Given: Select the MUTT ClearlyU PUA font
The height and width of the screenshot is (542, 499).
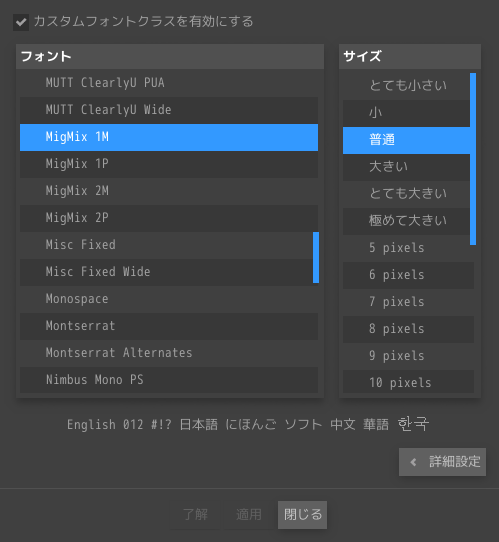Looking at the screenshot, I should [169, 83].
